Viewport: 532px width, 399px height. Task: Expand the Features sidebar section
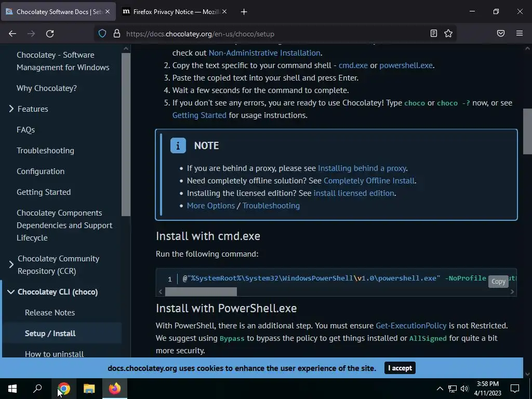(11, 109)
